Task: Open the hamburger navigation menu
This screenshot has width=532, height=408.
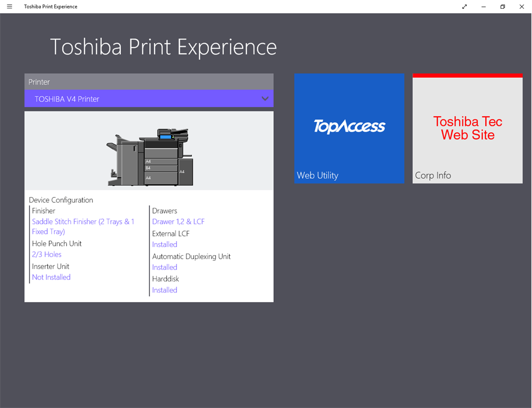Action: point(9,6)
